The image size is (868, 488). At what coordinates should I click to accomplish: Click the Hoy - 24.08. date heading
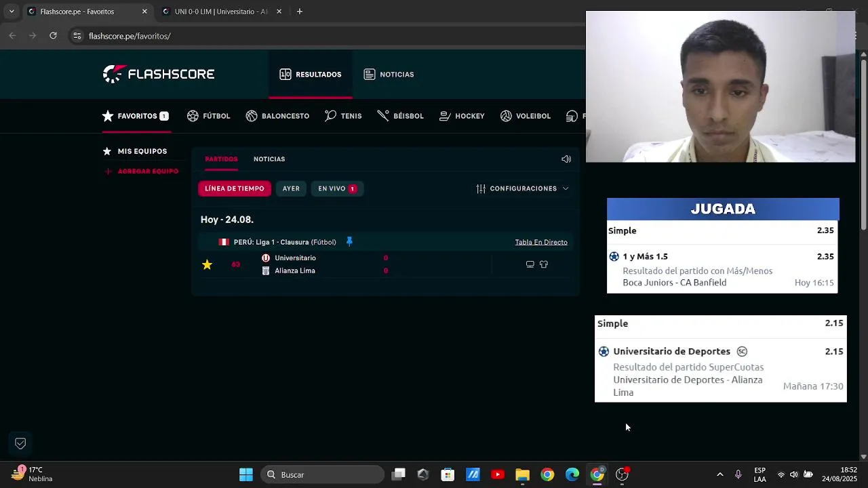(227, 220)
